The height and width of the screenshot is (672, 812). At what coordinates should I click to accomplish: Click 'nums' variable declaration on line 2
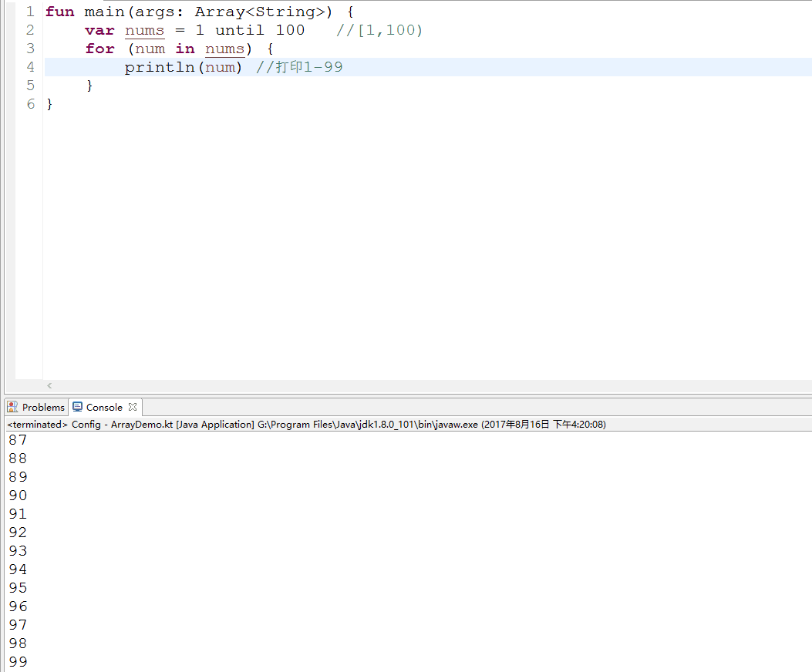point(144,30)
